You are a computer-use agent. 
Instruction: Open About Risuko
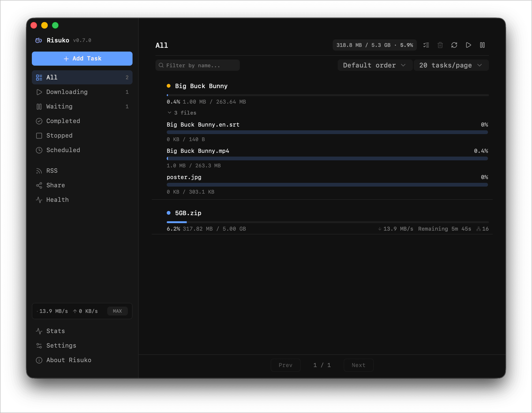82,360
